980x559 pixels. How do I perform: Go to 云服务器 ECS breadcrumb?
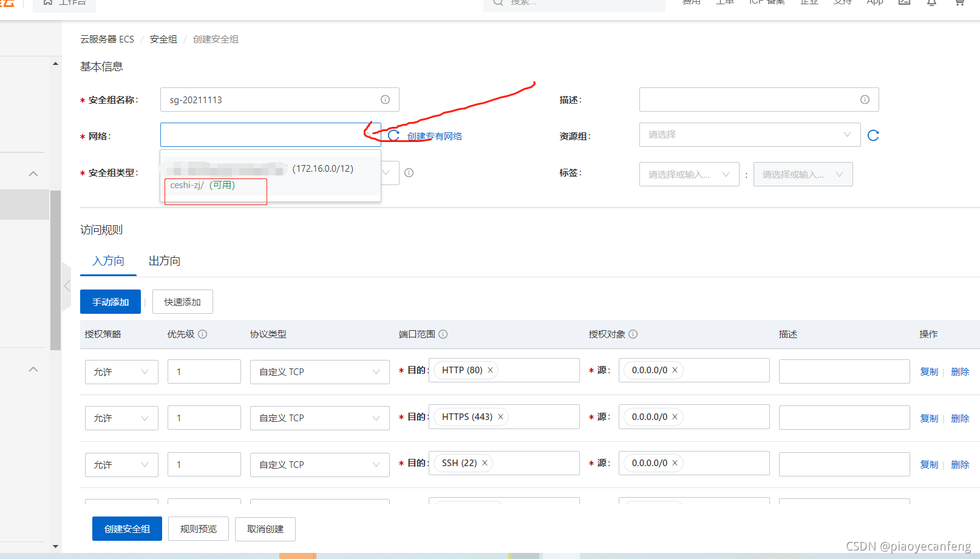[x=107, y=39]
